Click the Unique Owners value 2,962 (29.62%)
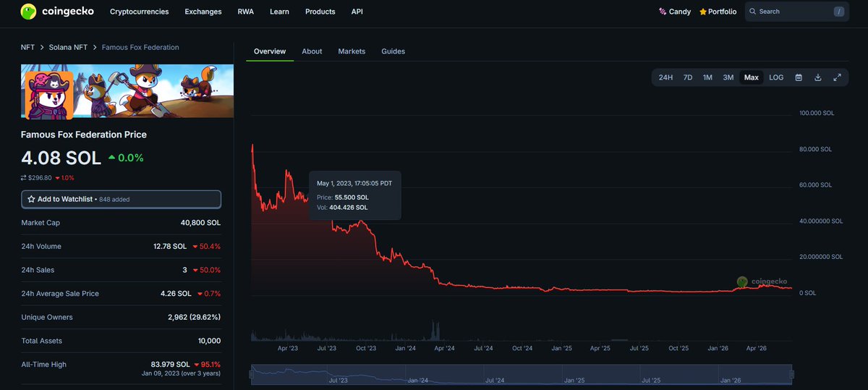The width and height of the screenshot is (868, 390). pos(194,317)
